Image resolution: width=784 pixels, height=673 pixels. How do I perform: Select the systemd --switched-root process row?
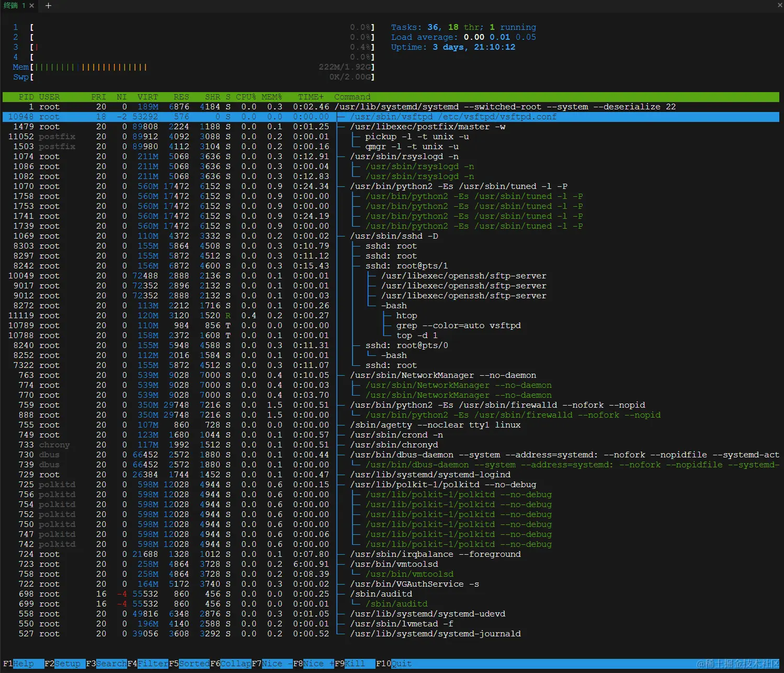(391, 107)
